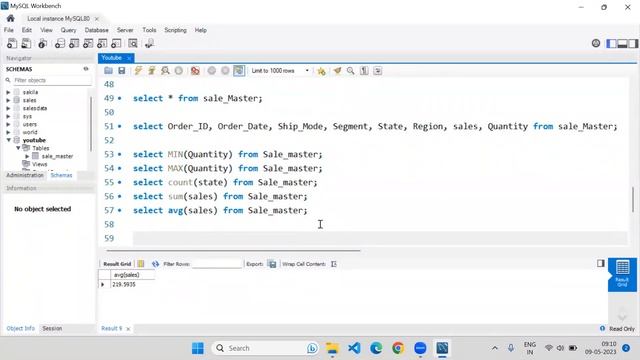Rollback the transaction icon
This screenshot has width=640, height=360.
(x=225, y=71)
